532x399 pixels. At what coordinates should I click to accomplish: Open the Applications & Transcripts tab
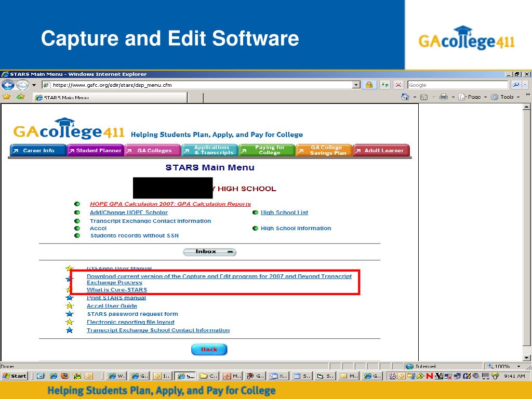point(210,150)
